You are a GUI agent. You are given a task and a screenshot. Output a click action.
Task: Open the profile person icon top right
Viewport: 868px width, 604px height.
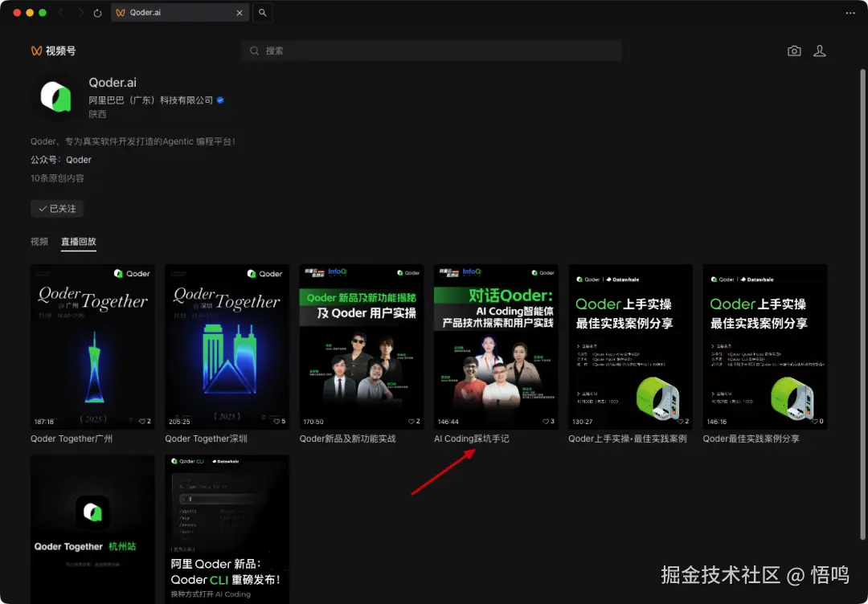tap(820, 51)
